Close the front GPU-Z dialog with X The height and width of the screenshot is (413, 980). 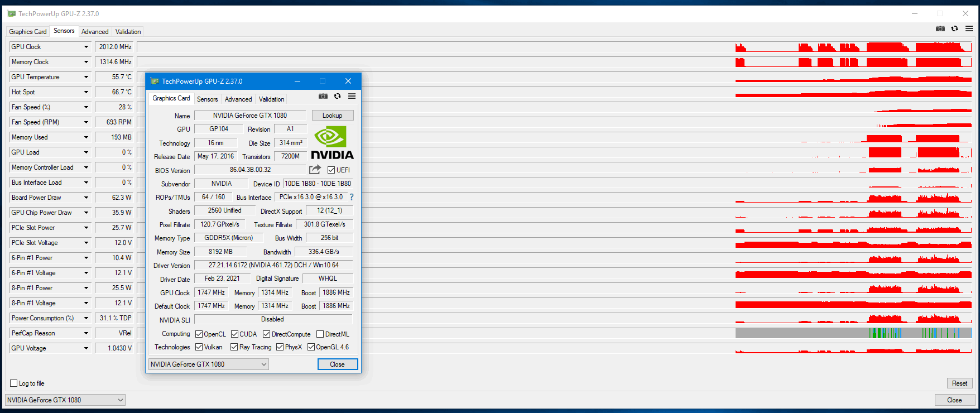[348, 81]
